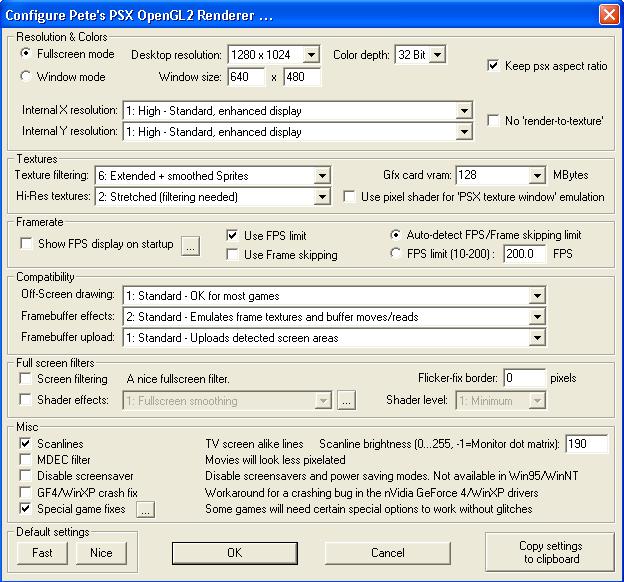Image resolution: width=624 pixels, height=582 pixels.
Task: Enable the MDEC filter checkbox
Action: [26, 459]
